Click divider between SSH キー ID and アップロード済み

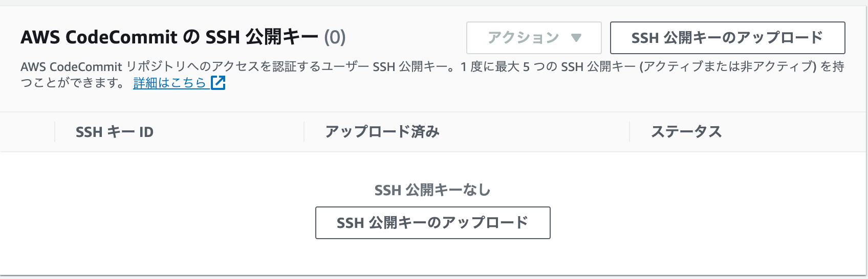click(x=304, y=132)
